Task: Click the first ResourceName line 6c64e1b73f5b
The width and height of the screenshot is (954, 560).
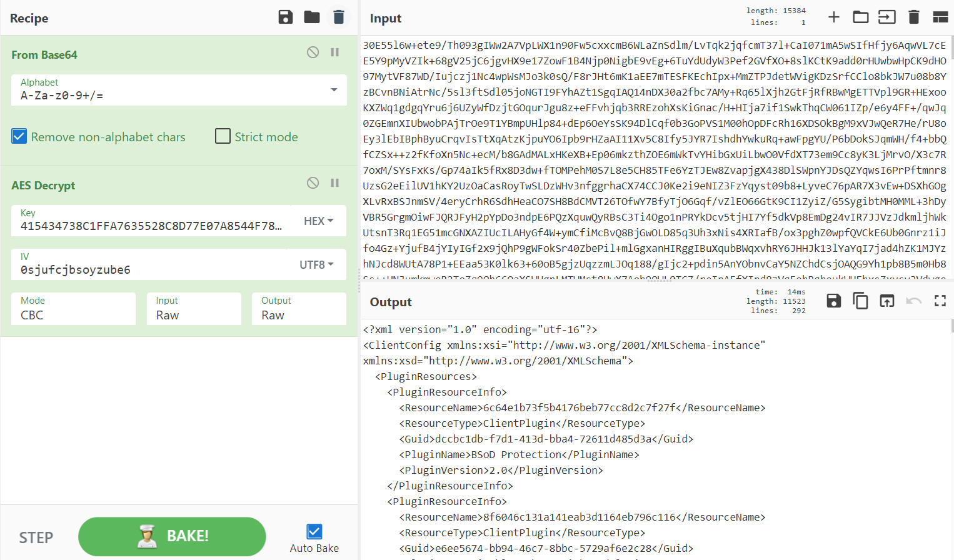Action: 582,407
